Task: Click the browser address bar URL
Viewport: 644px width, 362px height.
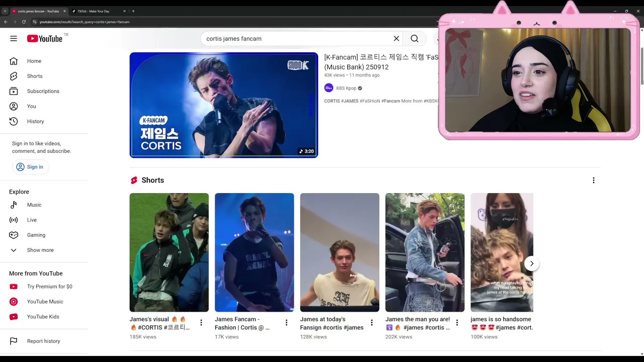Action: point(85,22)
